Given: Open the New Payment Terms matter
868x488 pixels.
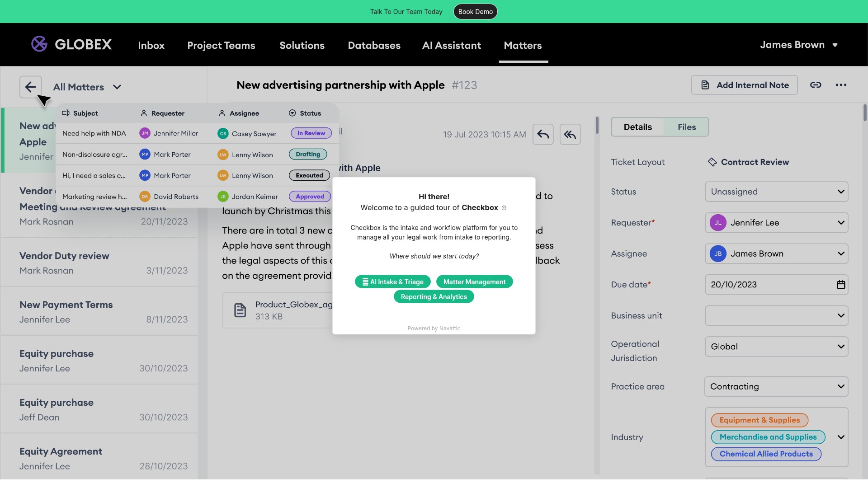Looking at the screenshot, I should click(x=99, y=311).
